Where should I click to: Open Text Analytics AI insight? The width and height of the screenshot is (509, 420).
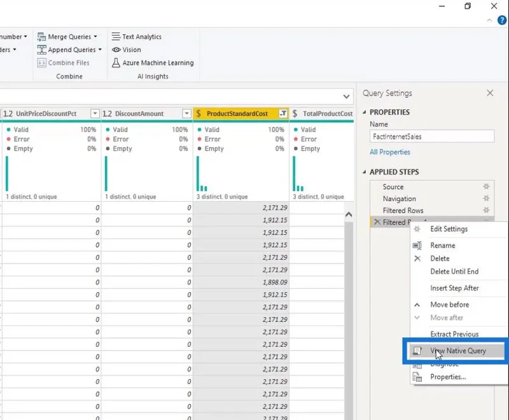[x=137, y=37]
